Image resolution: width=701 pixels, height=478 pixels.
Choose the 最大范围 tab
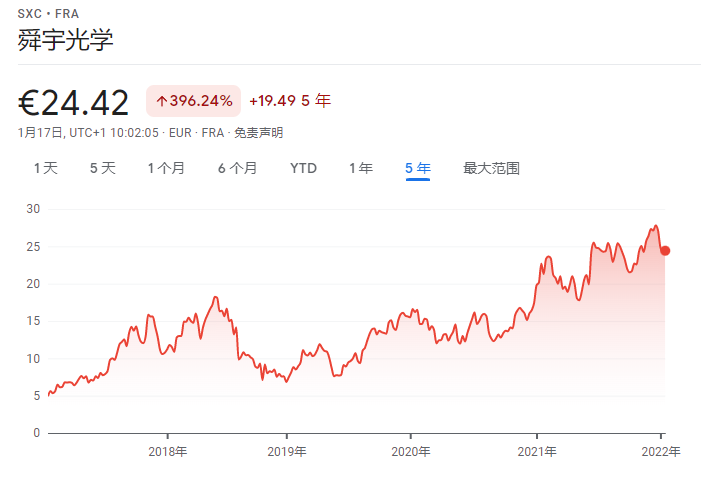pyautogui.click(x=491, y=168)
